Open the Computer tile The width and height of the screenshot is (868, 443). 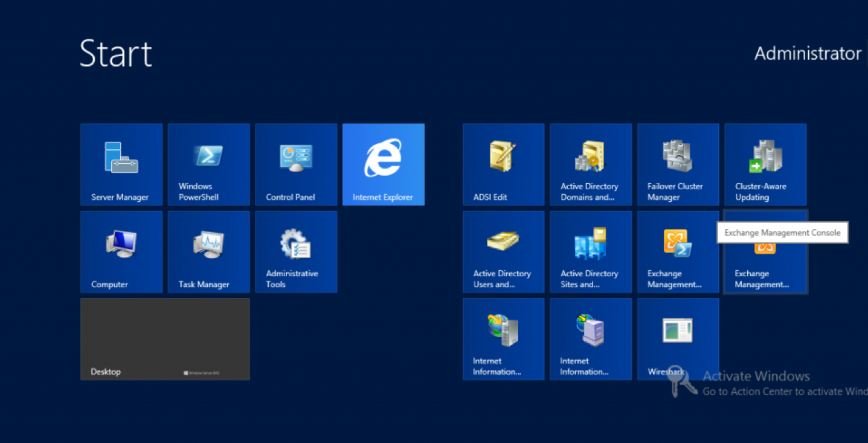[x=121, y=251]
